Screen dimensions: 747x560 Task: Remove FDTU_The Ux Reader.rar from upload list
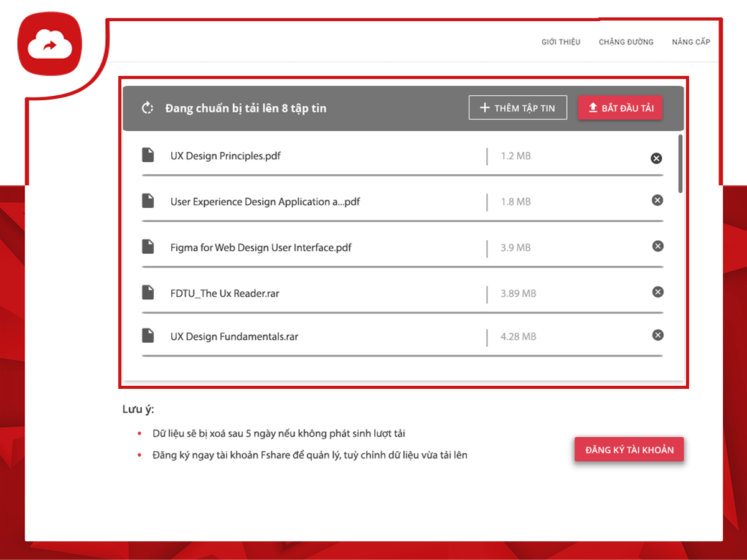[x=657, y=292]
